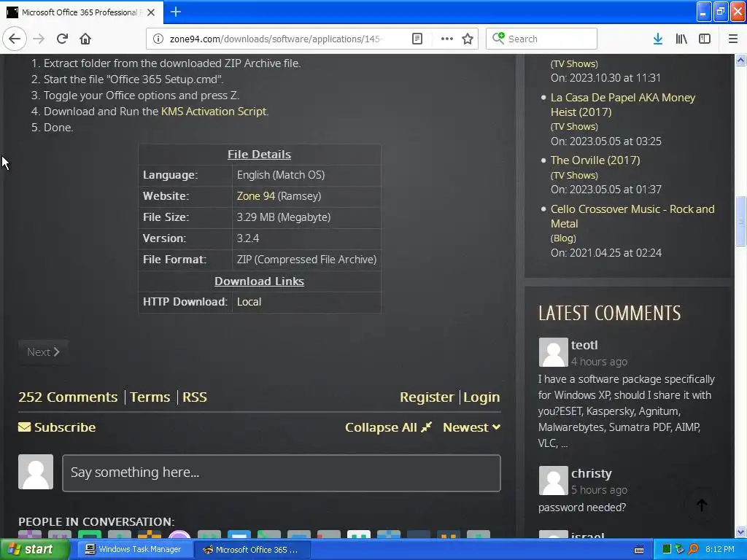The width and height of the screenshot is (747, 560).
Task: Click teotl's avatar thumbnail
Action: pyautogui.click(x=553, y=352)
